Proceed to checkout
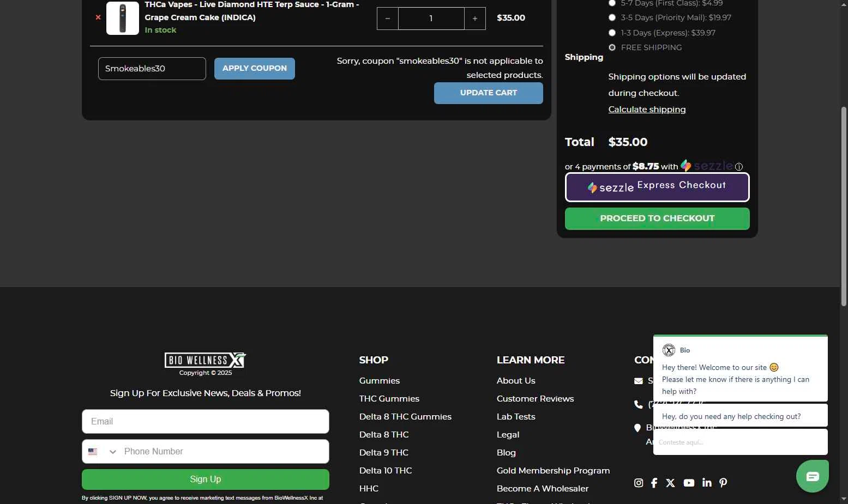Viewport: 848px width, 504px height. (x=657, y=218)
